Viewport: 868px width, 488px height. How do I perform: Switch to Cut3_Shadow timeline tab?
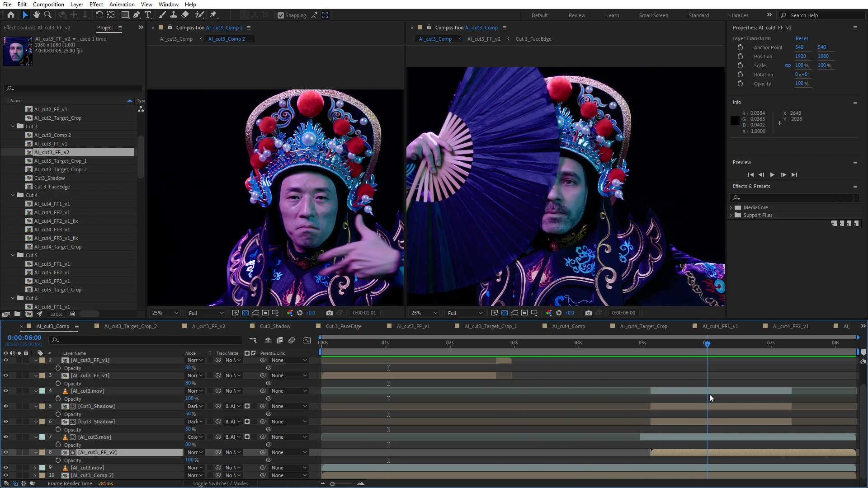click(275, 326)
